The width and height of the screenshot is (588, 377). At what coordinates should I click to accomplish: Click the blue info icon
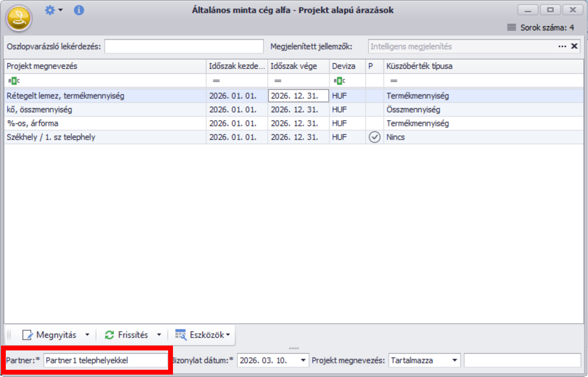point(79,10)
